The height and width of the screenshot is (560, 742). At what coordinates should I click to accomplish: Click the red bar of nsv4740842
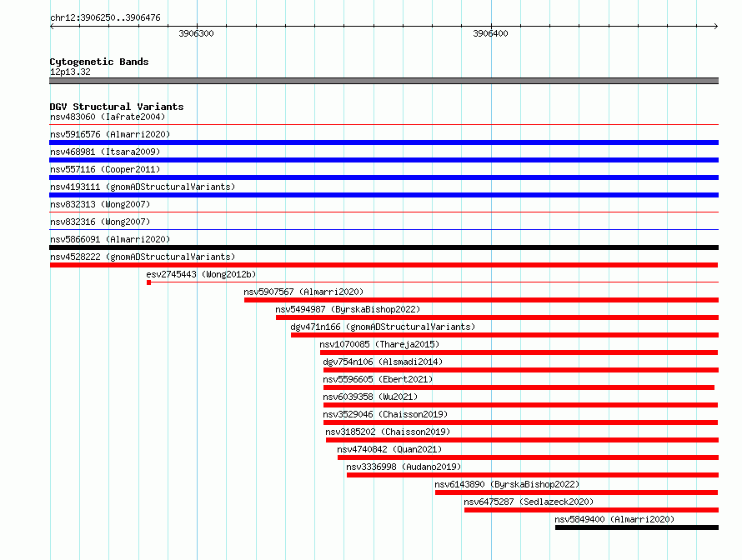pyautogui.click(x=528, y=457)
